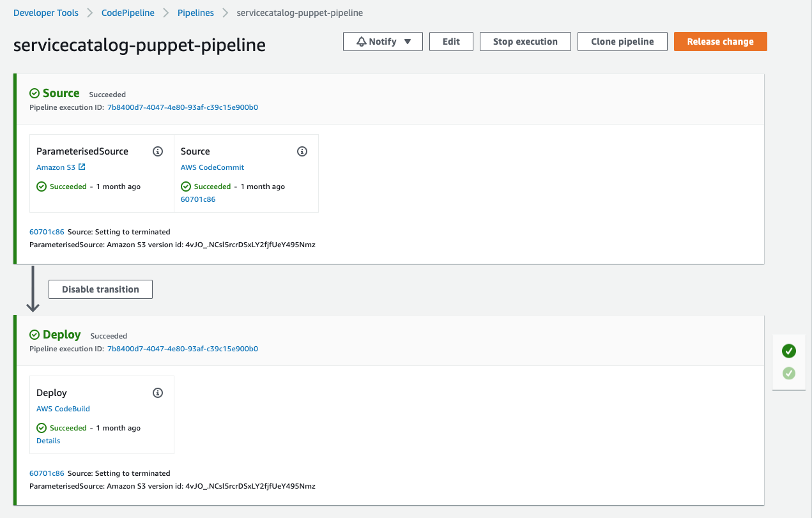
Task: Open 60701c86 link in Deploy stage summary
Action: pos(47,473)
